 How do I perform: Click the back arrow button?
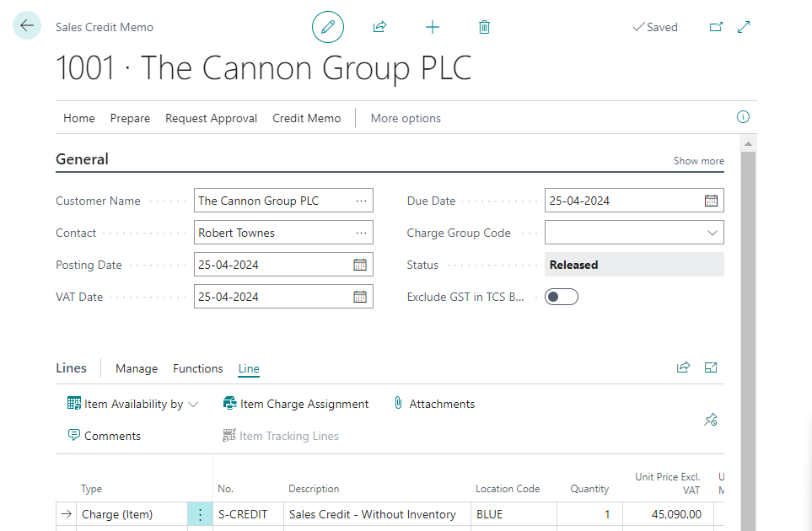(x=27, y=26)
